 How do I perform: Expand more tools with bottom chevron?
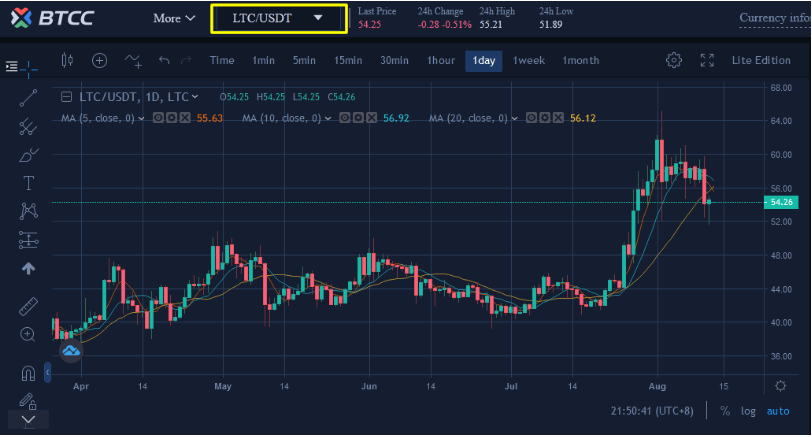(28, 419)
